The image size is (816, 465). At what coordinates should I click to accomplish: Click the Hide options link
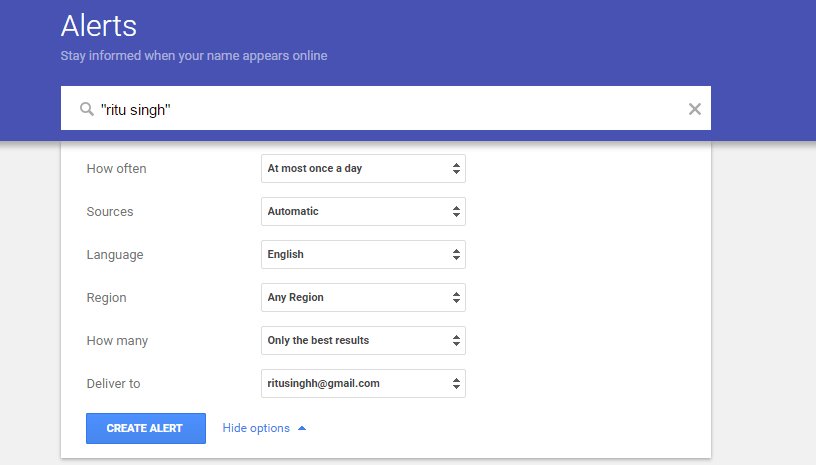tap(256, 428)
